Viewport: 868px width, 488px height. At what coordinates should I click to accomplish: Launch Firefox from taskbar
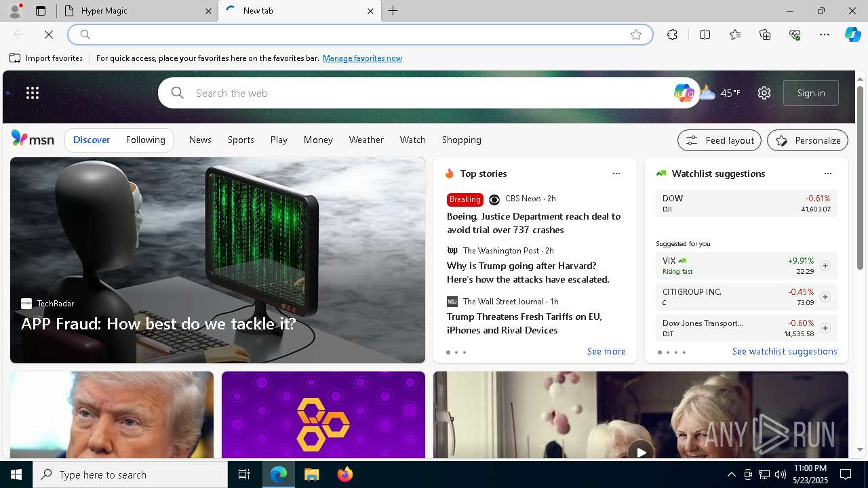pos(344,474)
